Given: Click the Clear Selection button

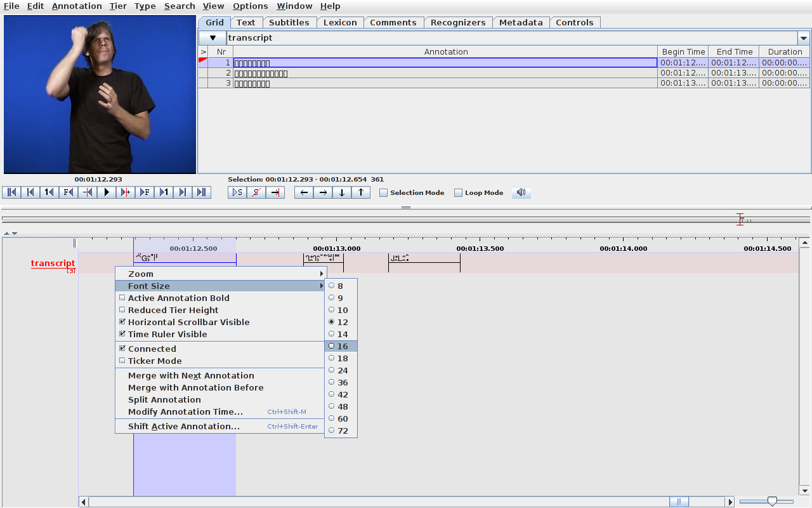Looking at the screenshot, I should click(256, 192).
